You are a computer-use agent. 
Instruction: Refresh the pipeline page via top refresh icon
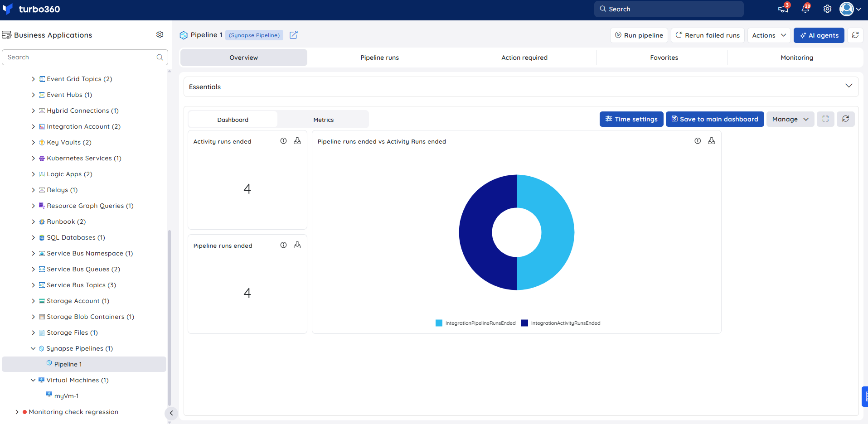coord(855,35)
